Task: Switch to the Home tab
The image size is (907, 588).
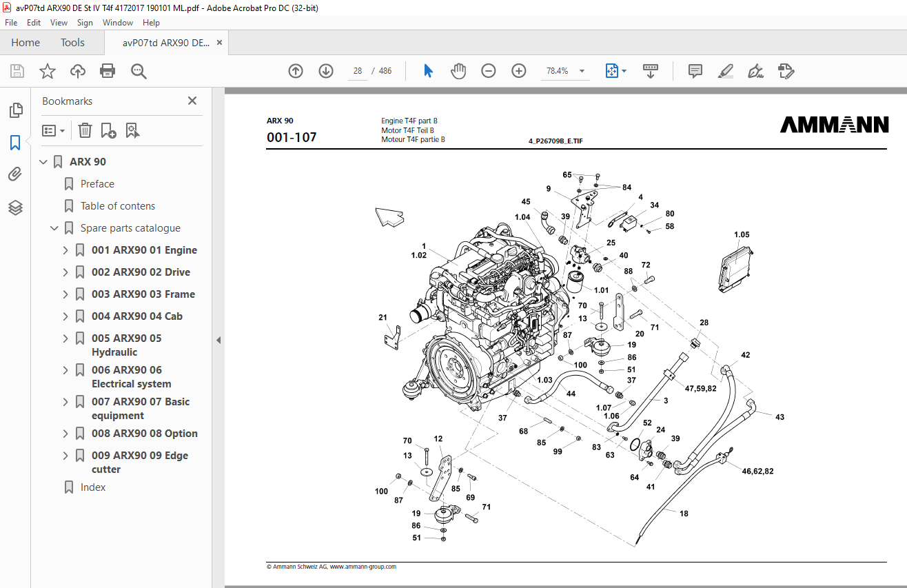Action: [x=26, y=43]
